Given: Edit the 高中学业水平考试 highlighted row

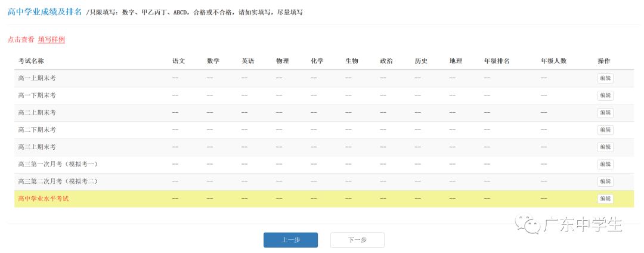Looking at the screenshot, I should point(605,199).
